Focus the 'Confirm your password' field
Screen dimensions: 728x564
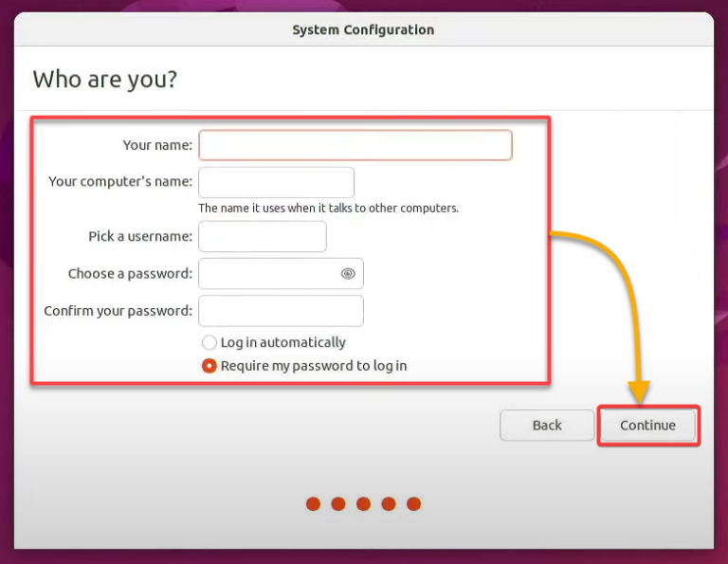(281, 311)
